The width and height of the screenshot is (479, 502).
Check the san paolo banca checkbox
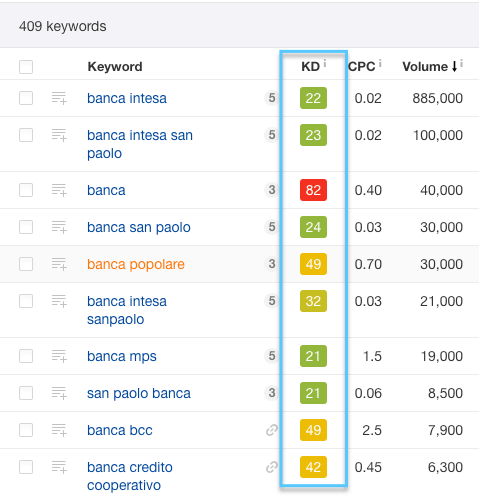26,393
